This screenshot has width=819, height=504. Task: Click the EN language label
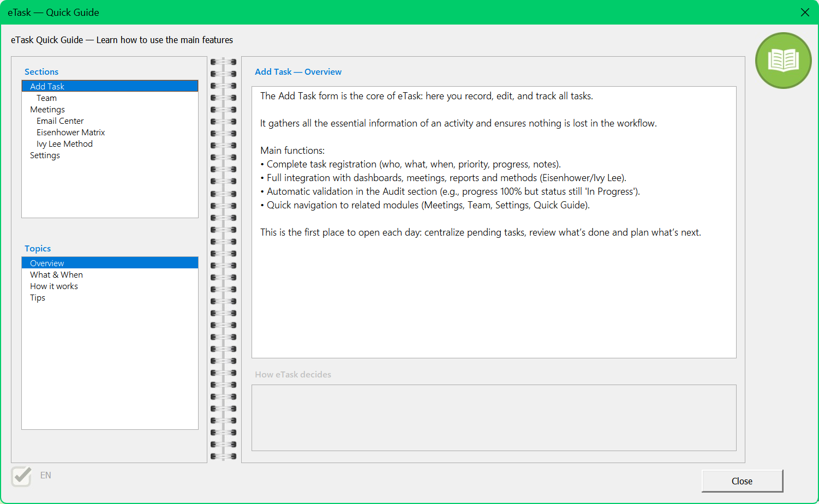tap(46, 476)
